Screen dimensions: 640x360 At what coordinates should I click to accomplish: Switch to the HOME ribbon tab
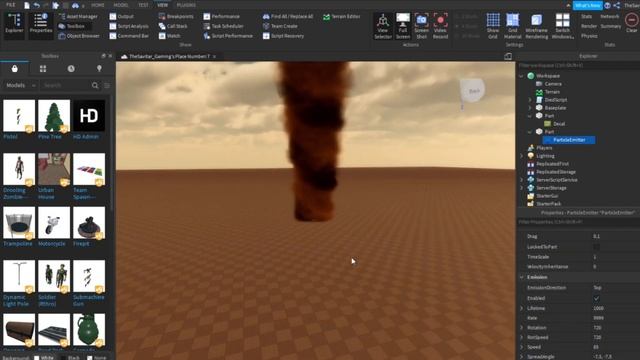98,5
